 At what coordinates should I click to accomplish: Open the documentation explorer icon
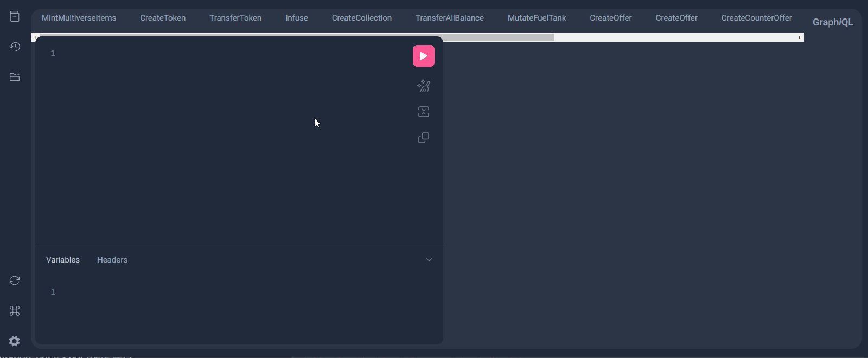(15, 16)
